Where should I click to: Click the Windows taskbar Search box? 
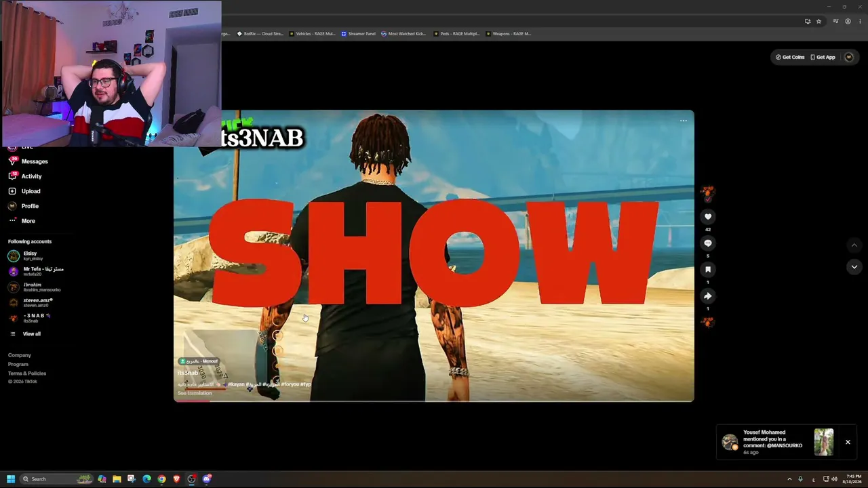(x=58, y=479)
